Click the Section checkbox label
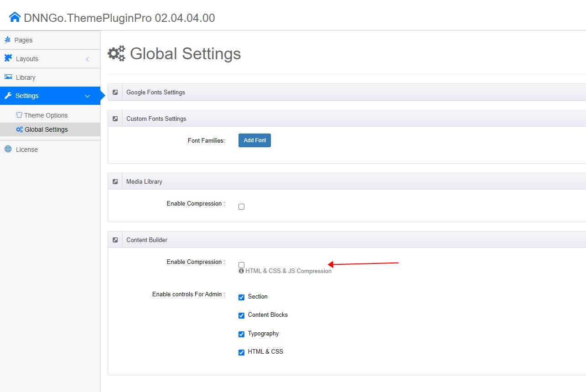Screen dimensions: 586x392 [258, 296]
